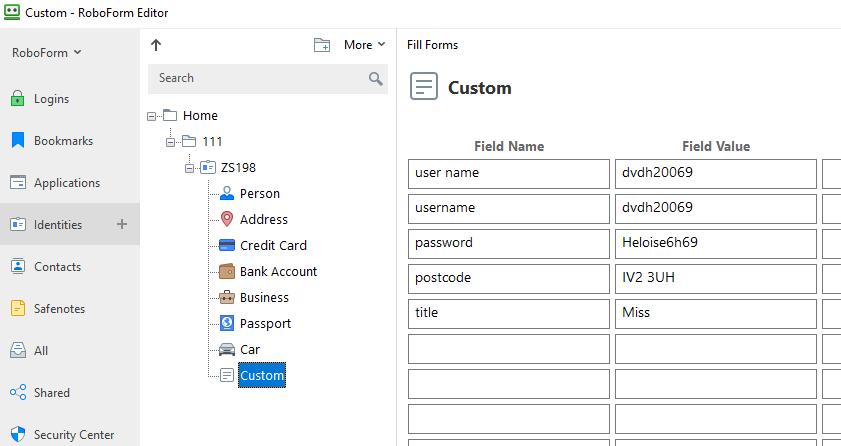Viewport: 841px width, 446px height.
Task: Open Security Center shield icon
Action: (x=17, y=435)
